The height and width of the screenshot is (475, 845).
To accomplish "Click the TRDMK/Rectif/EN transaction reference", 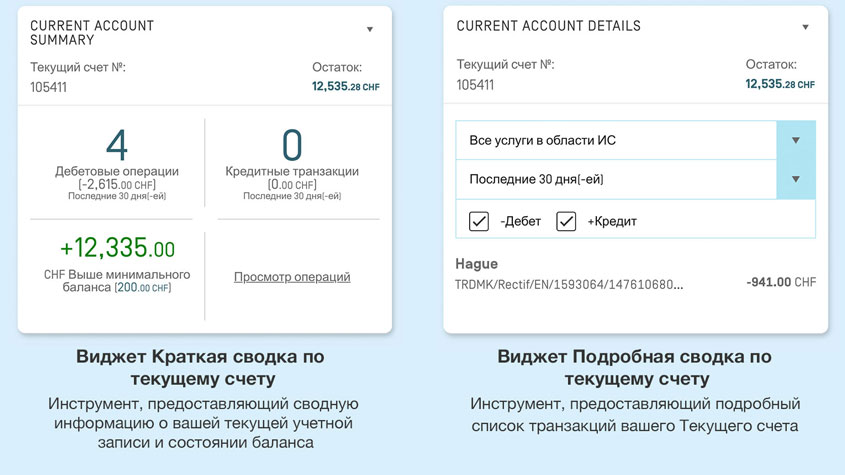I will click(x=569, y=284).
